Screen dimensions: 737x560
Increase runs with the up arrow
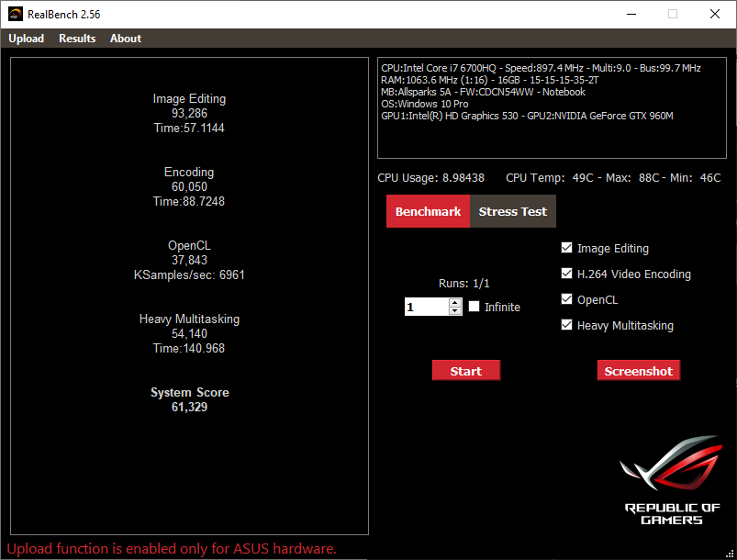[455, 303]
